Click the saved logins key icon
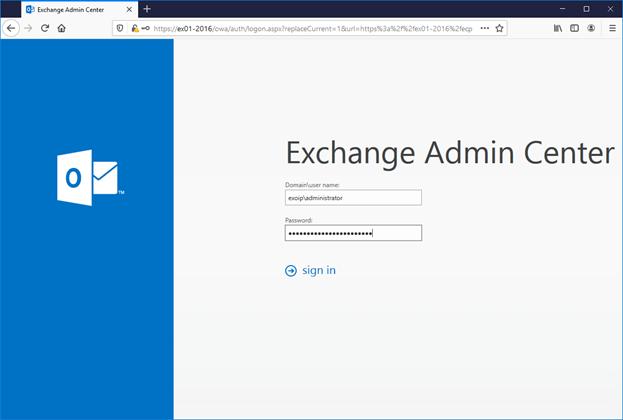The width and height of the screenshot is (623, 420). coord(145,28)
